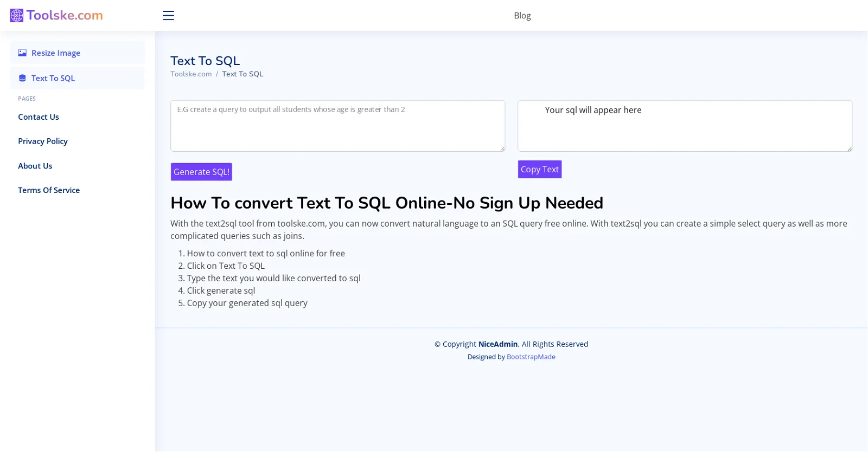
Task: Open the hamburger navigation menu
Action: pos(168,15)
